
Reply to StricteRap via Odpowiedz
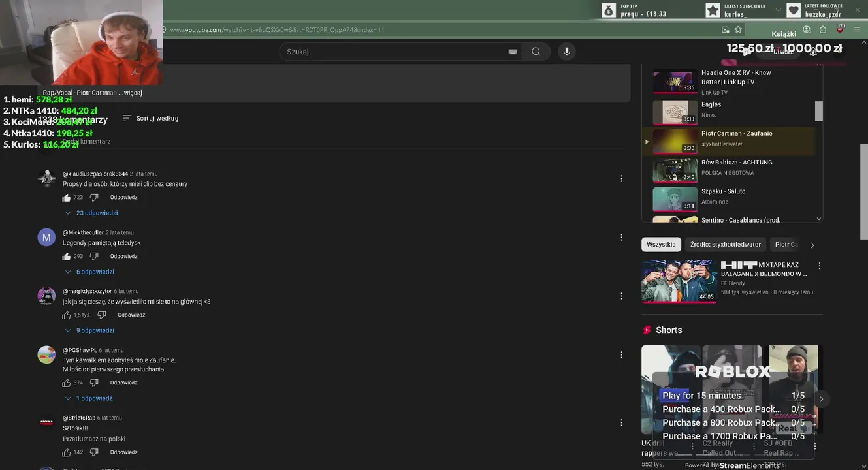point(123,452)
